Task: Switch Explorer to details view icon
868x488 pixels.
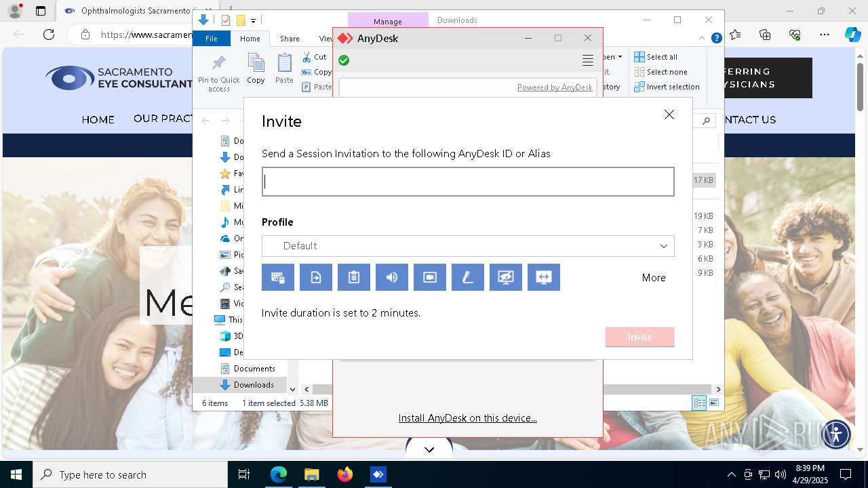Action: (x=699, y=403)
